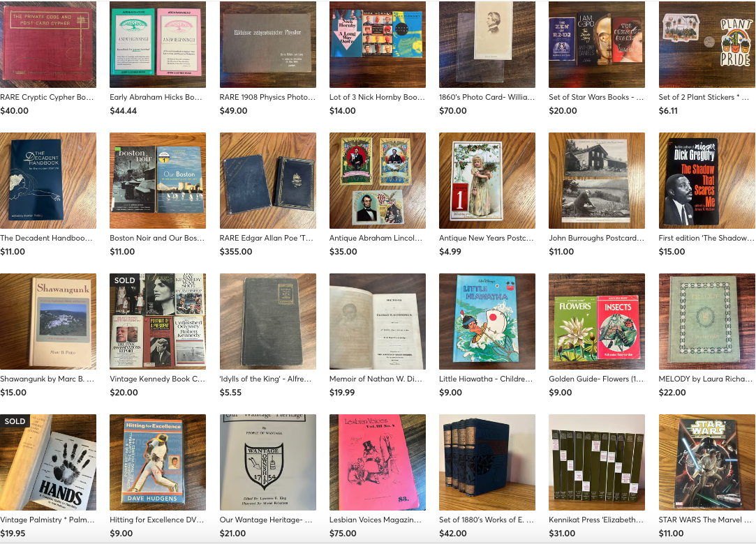
Task: View the RARE 1908 Physics Photo book image
Action: (267, 45)
